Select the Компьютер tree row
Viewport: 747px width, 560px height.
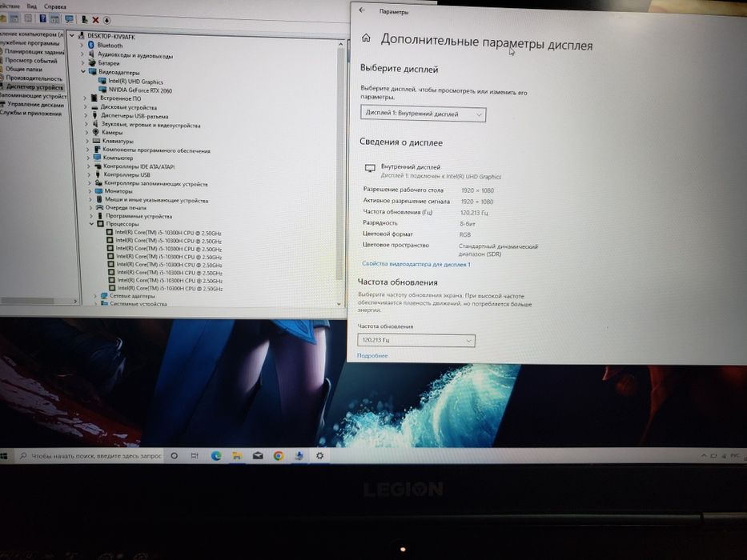point(118,158)
